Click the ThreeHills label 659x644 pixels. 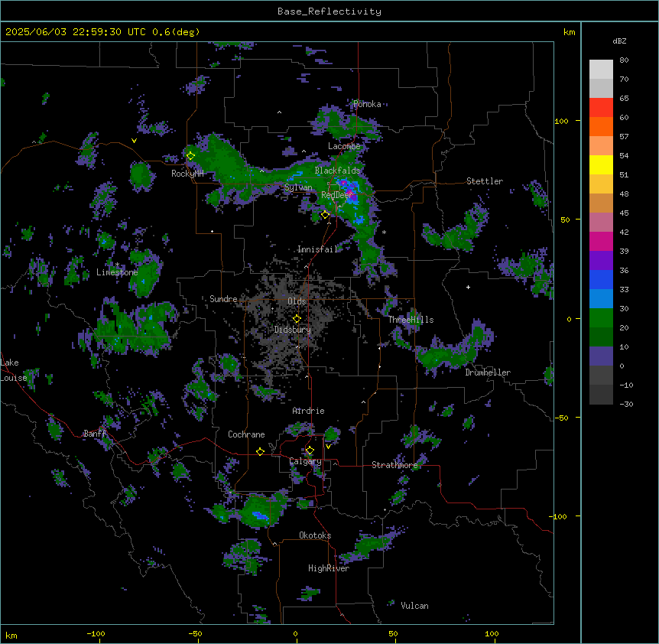(411, 320)
